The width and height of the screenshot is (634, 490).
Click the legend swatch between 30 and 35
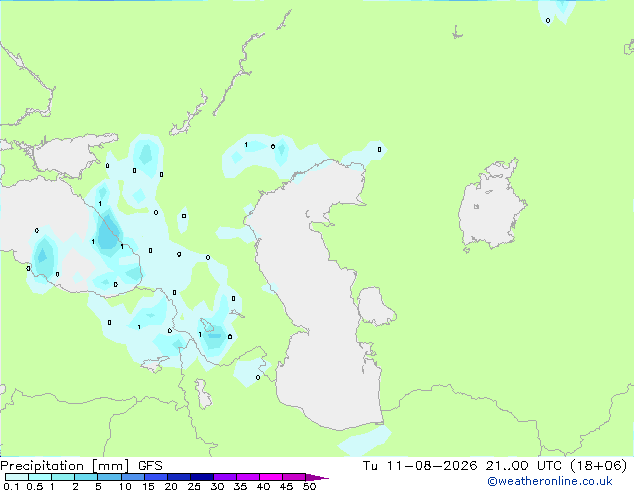coord(225,477)
